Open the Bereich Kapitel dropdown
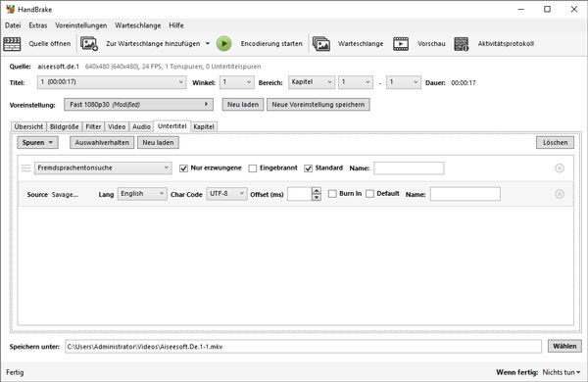The width and height of the screenshot is (588, 382). [312, 82]
